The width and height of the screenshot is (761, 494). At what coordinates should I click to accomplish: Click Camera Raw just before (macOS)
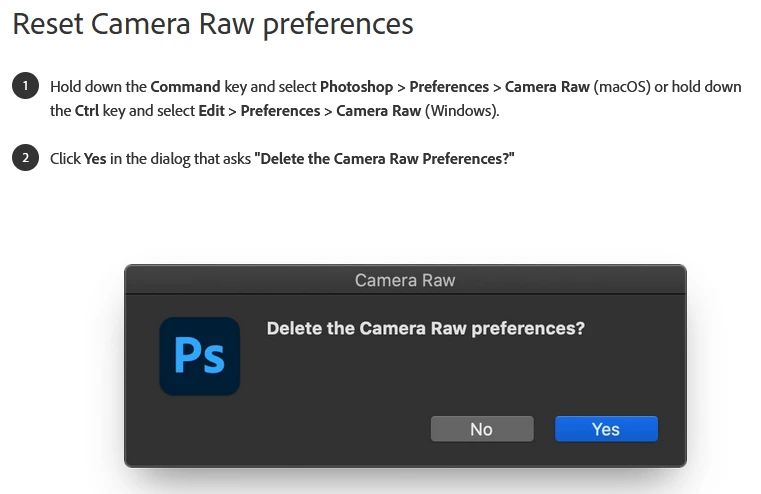pos(547,87)
